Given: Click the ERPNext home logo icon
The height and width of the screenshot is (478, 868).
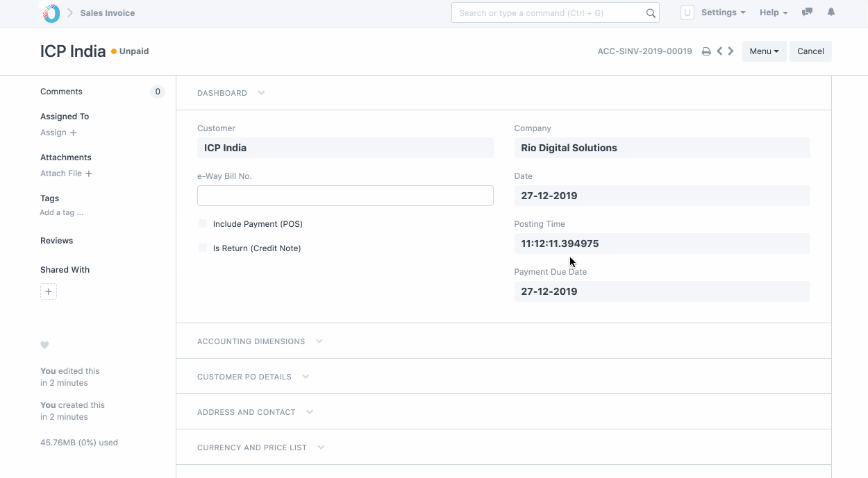Looking at the screenshot, I should coord(51,13).
